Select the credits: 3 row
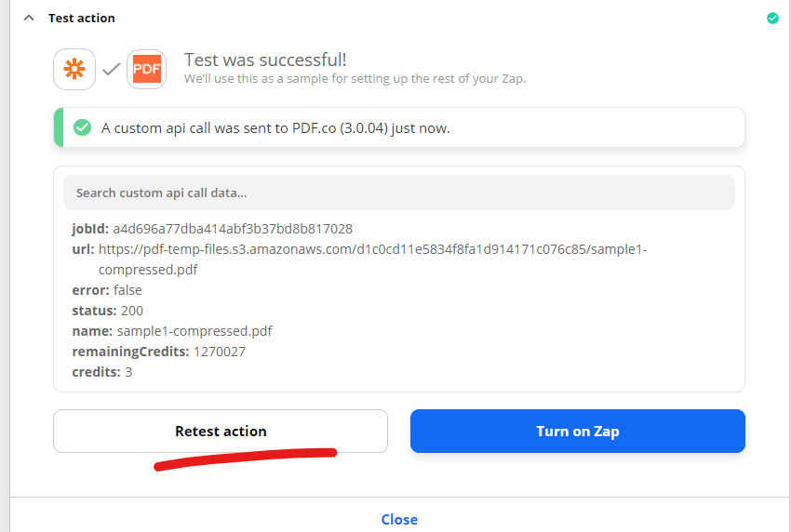Screen dimensions: 791x532 click(102, 372)
